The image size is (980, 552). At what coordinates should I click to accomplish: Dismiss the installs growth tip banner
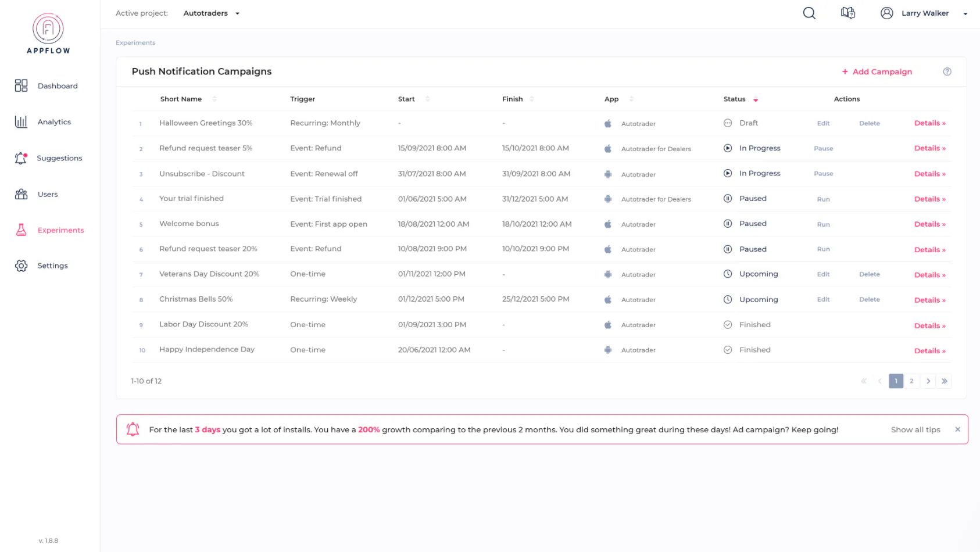pyautogui.click(x=957, y=429)
